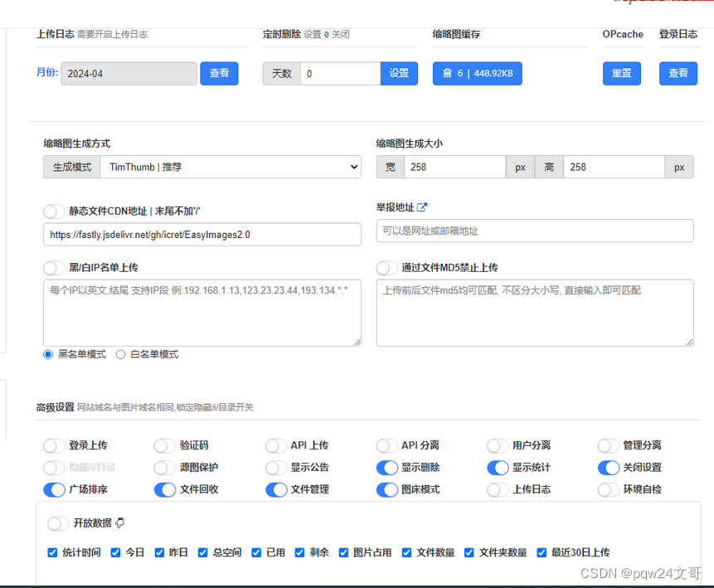Viewport: 714px width, 588px height.
Task: Select 白名单模式 radio button
Action: [121, 354]
